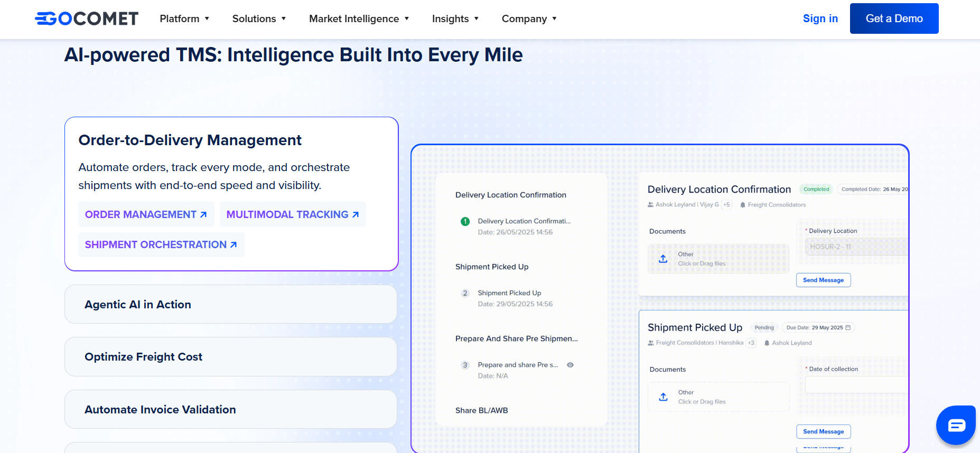Click the Sign in link

[820, 18]
